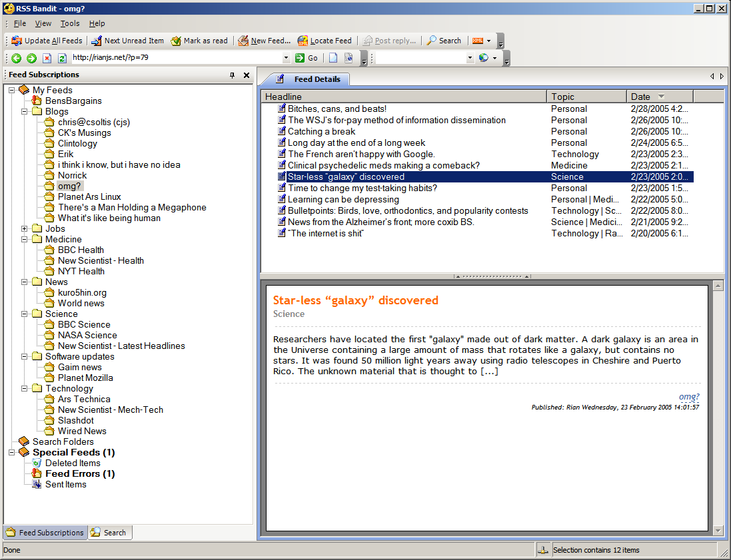Click the Locate Feed toolbar button
The width and height of the screenshot is (731, 560).
click(x=325, y=41)
